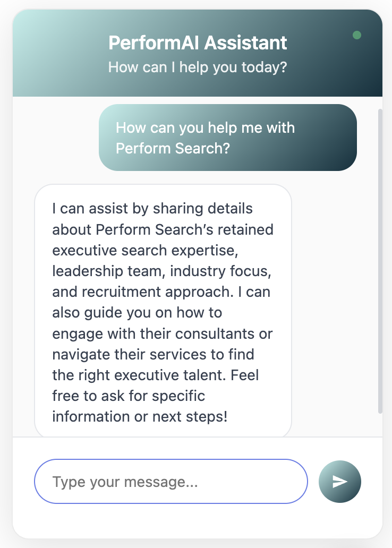Click 'engage with their consultants' in the reply
Image resolution: width=392 pixels, height=548 pixels.
point(162,334)
